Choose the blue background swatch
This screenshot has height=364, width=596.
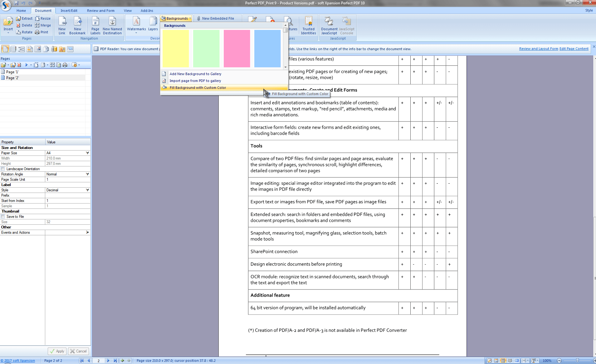point(267,48)
